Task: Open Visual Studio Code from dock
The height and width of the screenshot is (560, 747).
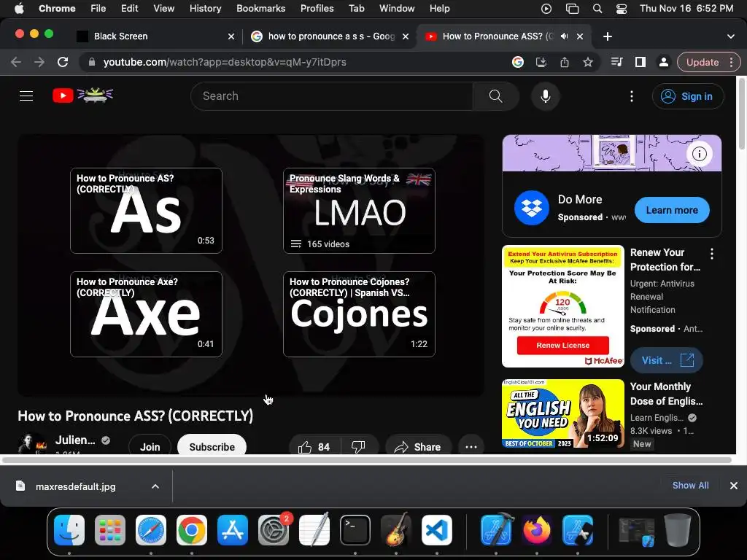Action: pos(437,530)
